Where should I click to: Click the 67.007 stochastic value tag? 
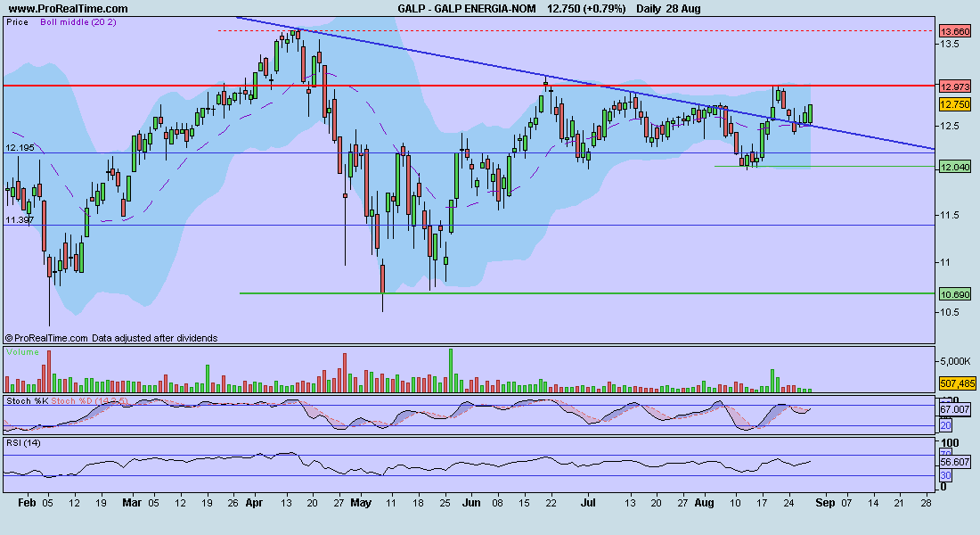click(955, 409)
